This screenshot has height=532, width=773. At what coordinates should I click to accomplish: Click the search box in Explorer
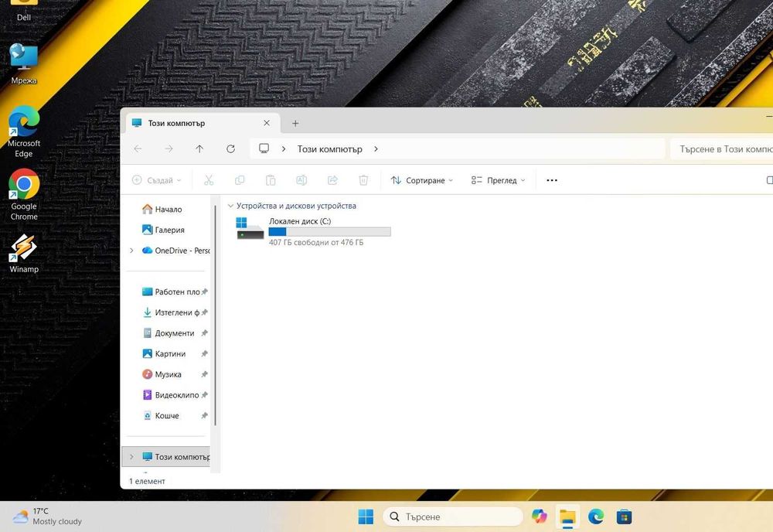coord(723,149)
